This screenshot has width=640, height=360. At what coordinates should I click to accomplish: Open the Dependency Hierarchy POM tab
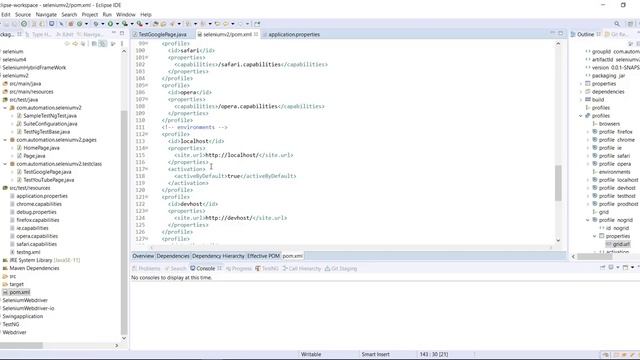click(218, 256)
